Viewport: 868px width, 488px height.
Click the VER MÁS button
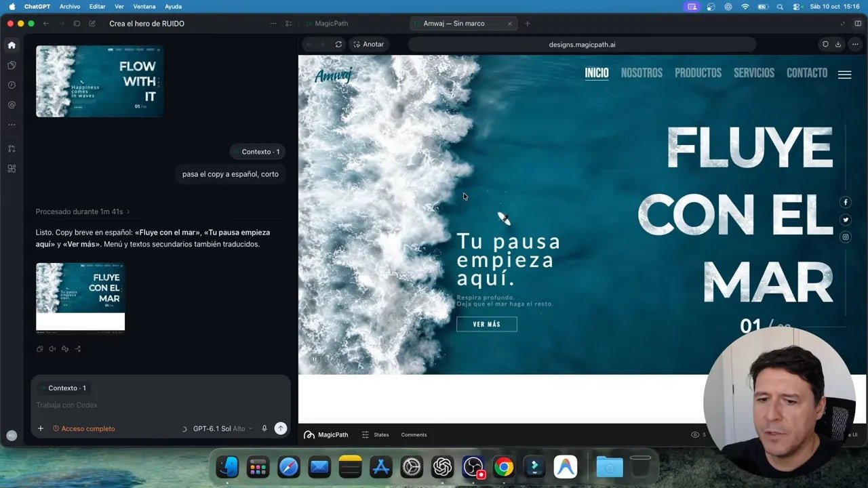point(487,324)
